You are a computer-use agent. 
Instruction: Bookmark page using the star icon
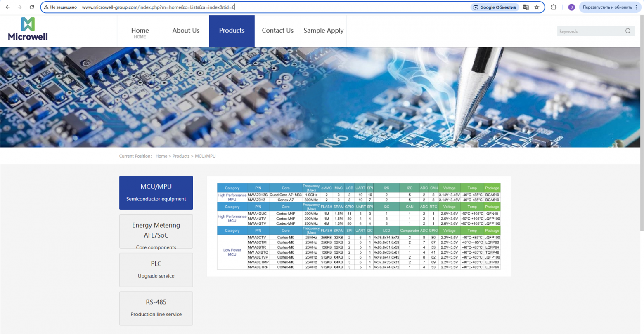click(537, 7)
